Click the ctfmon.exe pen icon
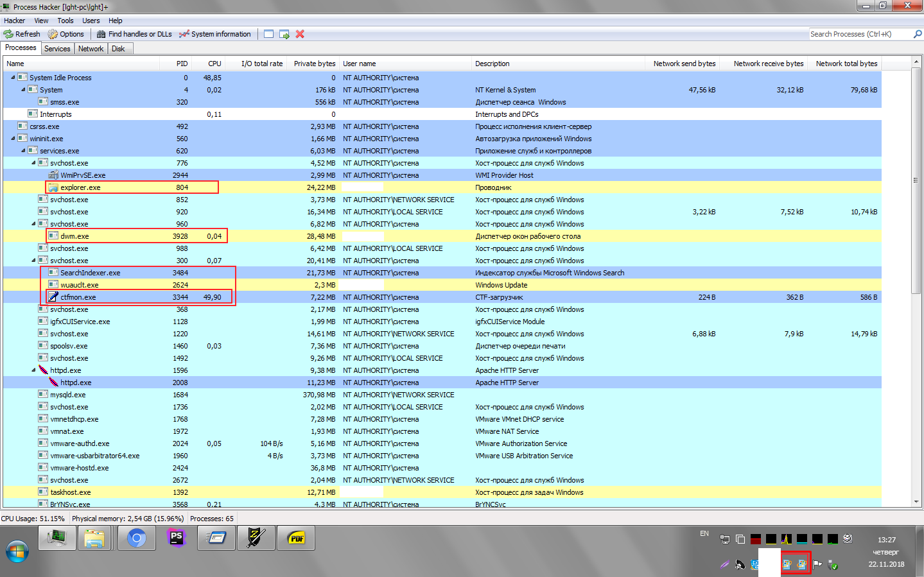This screenshot has height=577, width=924. (53, 297)
